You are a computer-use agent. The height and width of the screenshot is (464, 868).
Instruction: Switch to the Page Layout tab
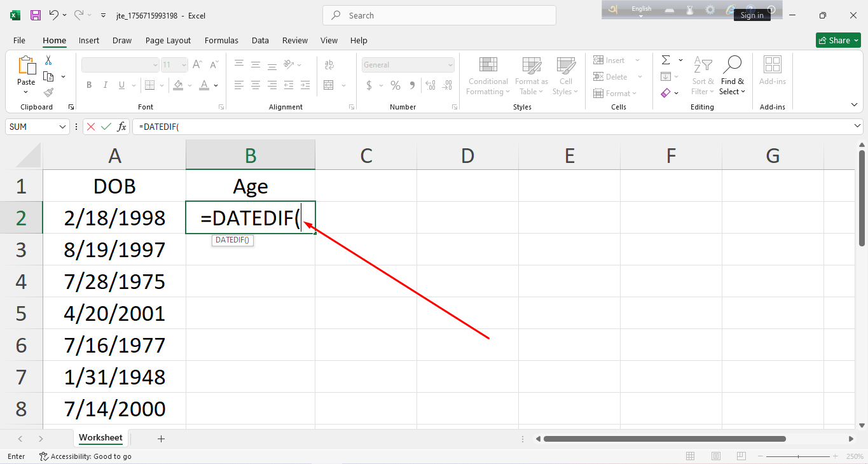[x=168, y=40]
